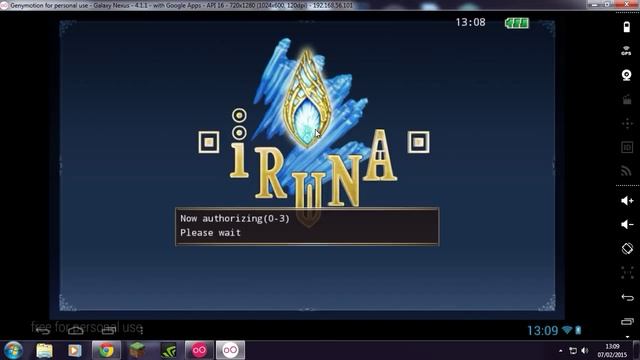Open File Explorer from the taskbar
The width and height of the screenshot is (640, 360).
(x=44, y=350)
